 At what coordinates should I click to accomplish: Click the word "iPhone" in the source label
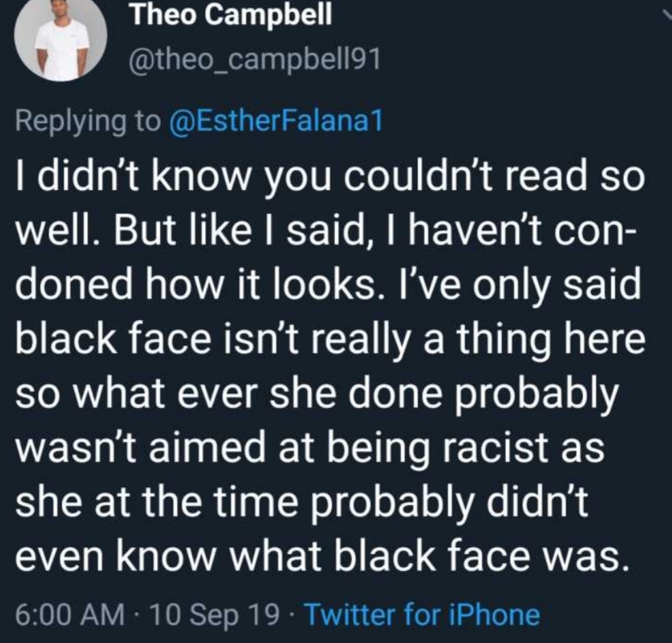pos(494,615)
